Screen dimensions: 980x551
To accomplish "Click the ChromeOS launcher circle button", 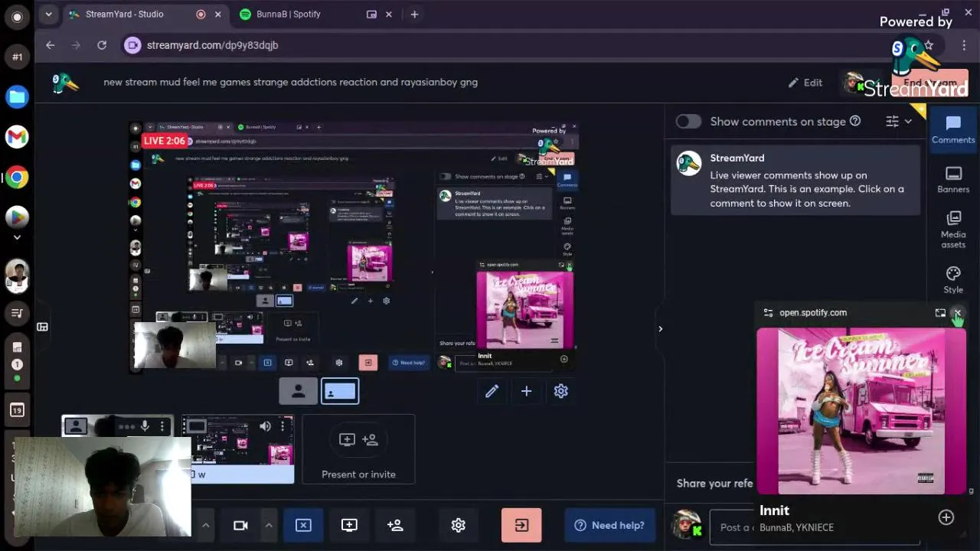I will pyautogui.click(x=17, y=17).
